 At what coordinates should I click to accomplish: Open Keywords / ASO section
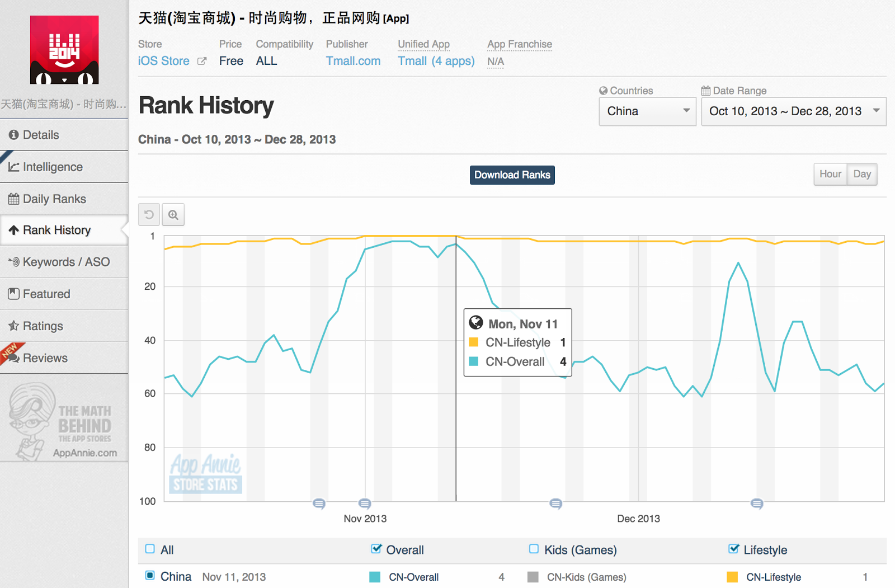[x=64, y=262]
